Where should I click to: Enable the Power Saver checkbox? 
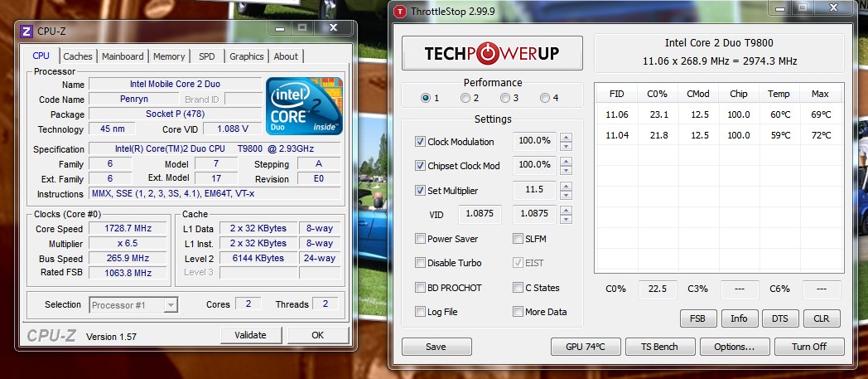click(420, 239)
